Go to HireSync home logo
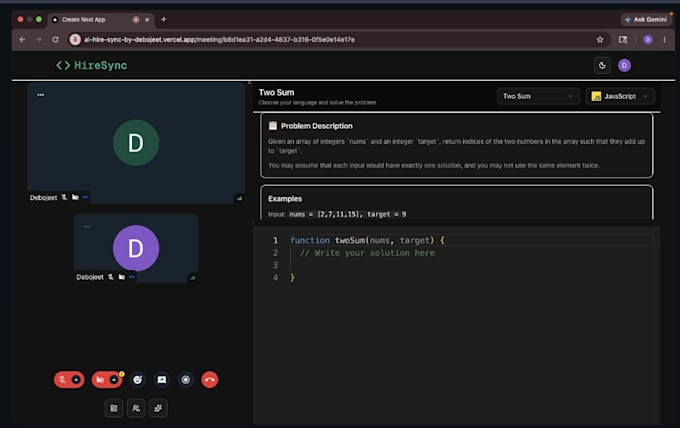 (x=92, y=65)
